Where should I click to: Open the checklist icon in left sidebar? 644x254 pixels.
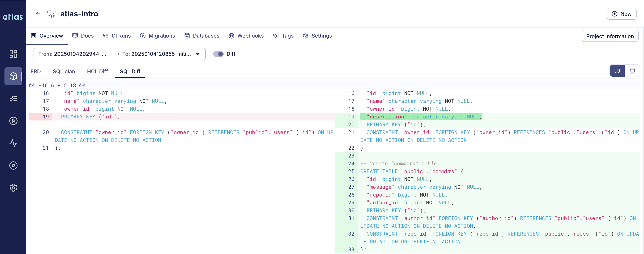[13, 99]
